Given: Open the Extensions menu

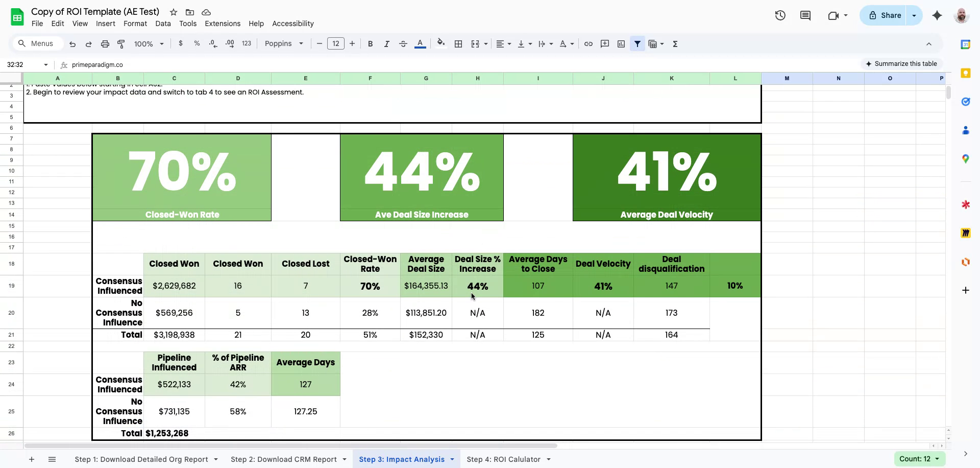Looking at the screenshot, I should tap(222, 24).
